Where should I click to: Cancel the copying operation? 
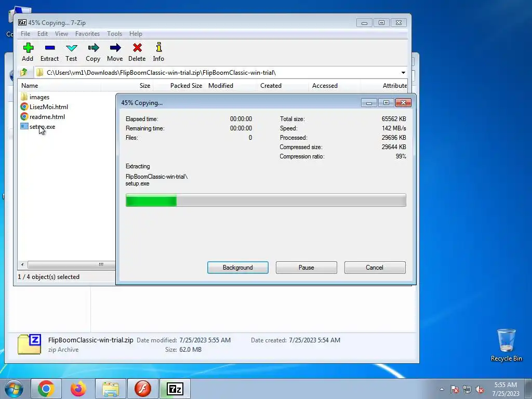(x=375, y=268)
